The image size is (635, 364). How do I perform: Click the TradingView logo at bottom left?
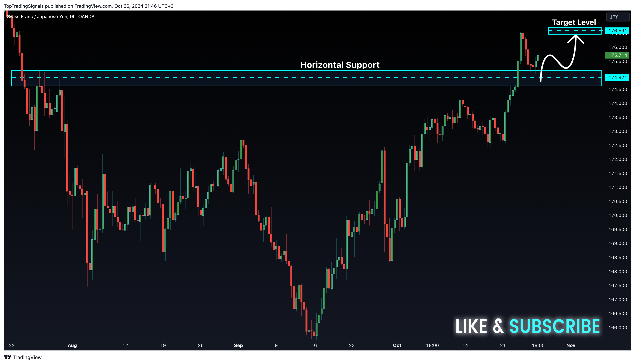click(x=23, y=357)
